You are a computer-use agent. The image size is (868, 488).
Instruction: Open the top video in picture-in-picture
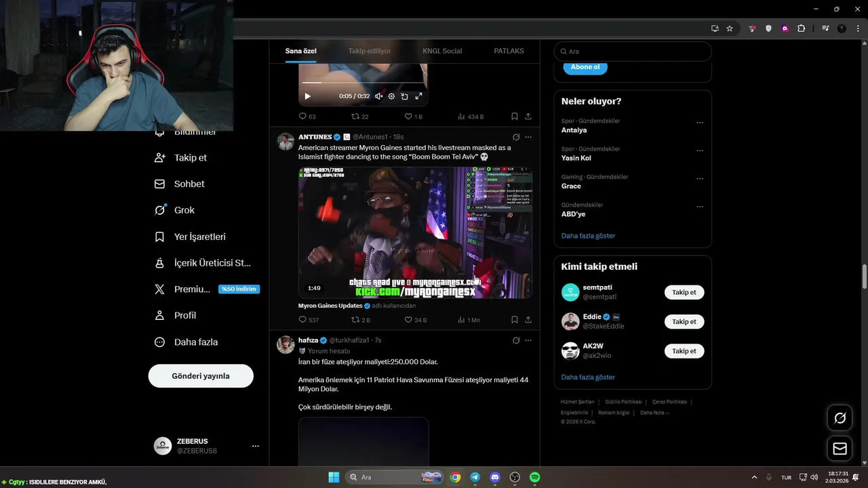point(404,96)
